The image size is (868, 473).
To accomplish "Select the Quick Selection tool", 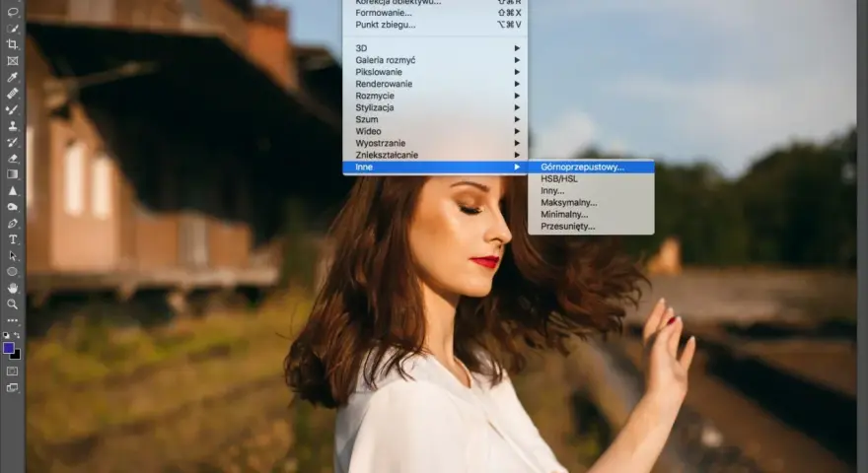I will [12, 29].
